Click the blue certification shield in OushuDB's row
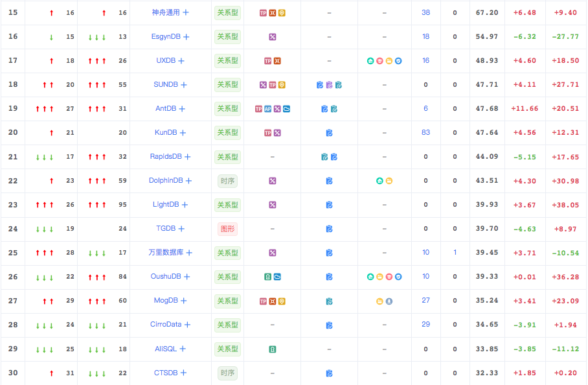 click(398, 277)
